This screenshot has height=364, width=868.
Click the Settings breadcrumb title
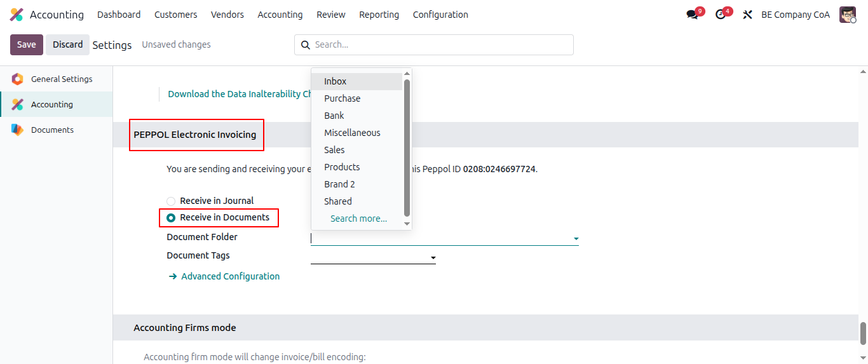[112, 45]
